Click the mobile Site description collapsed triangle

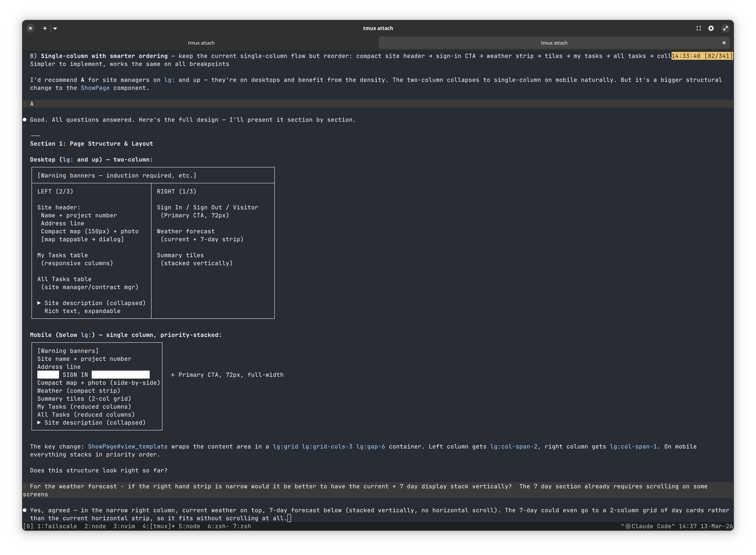coord(39,422)
